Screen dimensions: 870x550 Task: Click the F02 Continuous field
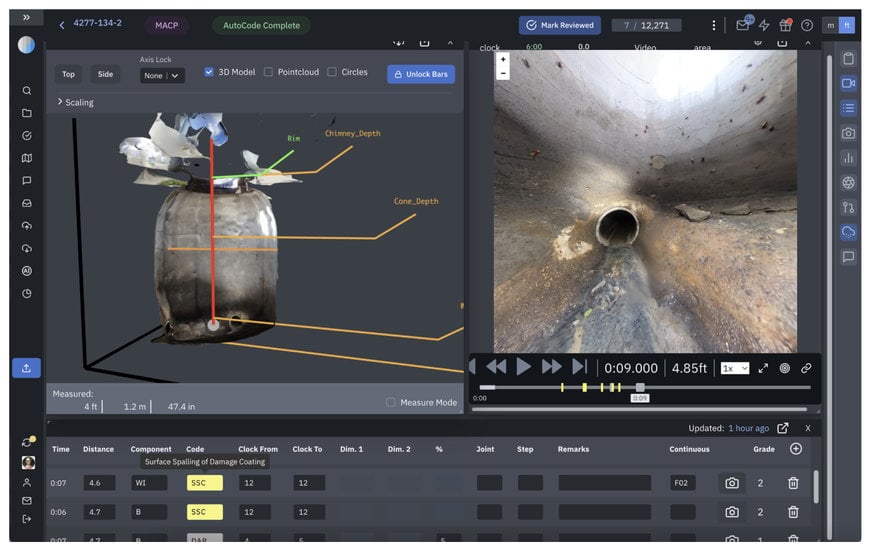(x=682, y=483)
